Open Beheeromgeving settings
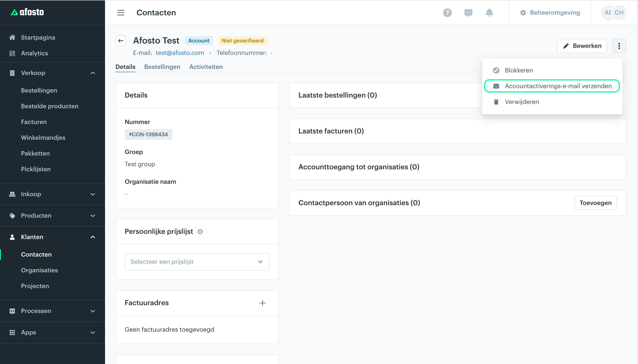Viewport: 638px width, 364px height. coord(550,12)
